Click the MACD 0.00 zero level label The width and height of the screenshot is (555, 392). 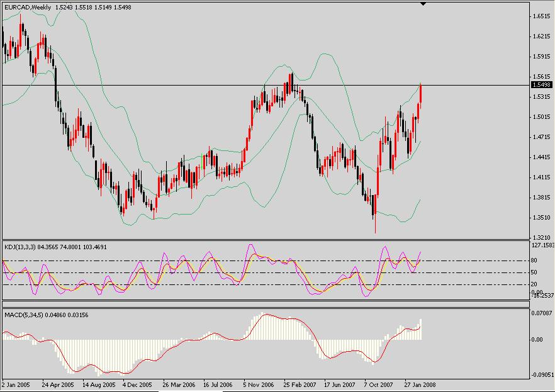tap(537, 340)
